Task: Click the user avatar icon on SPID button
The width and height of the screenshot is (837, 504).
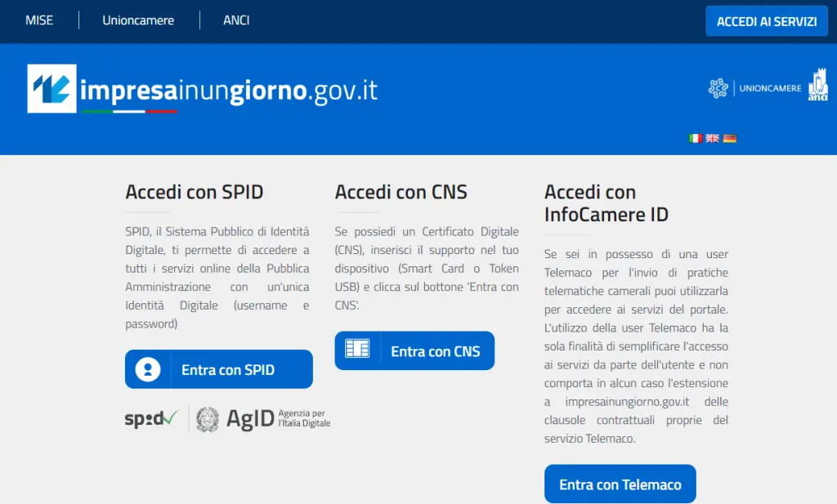Action: point(148,369)
